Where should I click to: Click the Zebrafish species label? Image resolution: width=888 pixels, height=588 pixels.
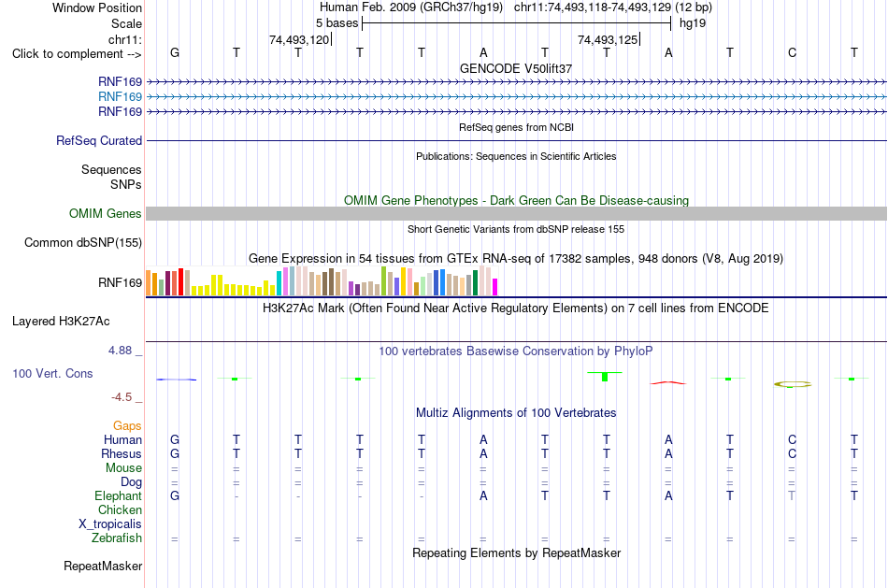[117, 538]
